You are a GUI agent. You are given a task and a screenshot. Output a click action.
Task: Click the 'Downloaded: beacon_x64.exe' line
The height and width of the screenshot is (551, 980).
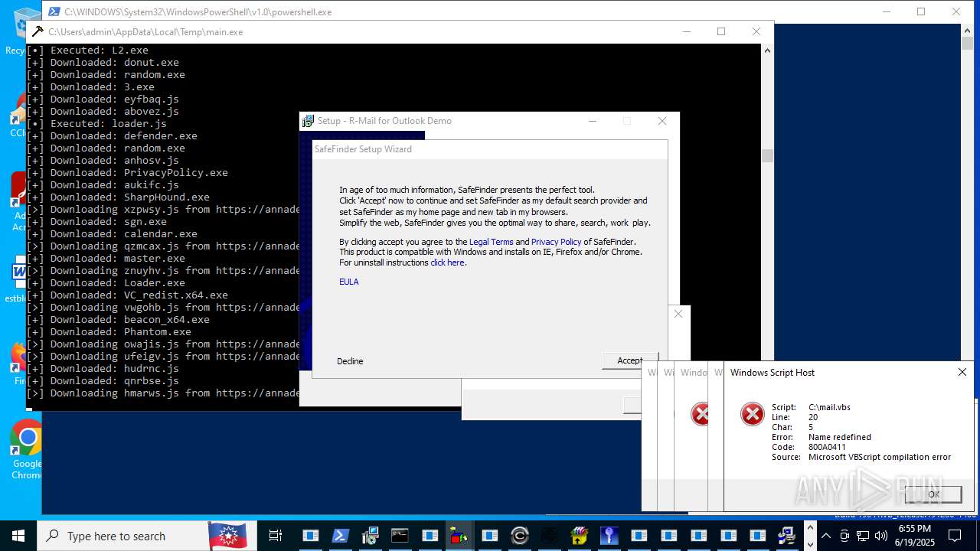pyautogui.click(x=118, y=320)
